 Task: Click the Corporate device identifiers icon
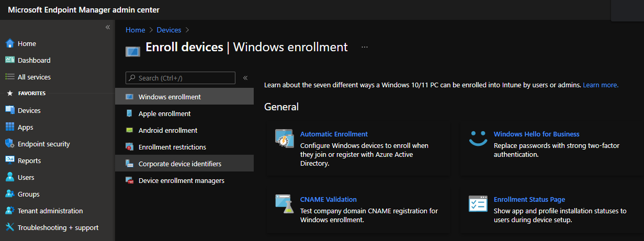129,164
